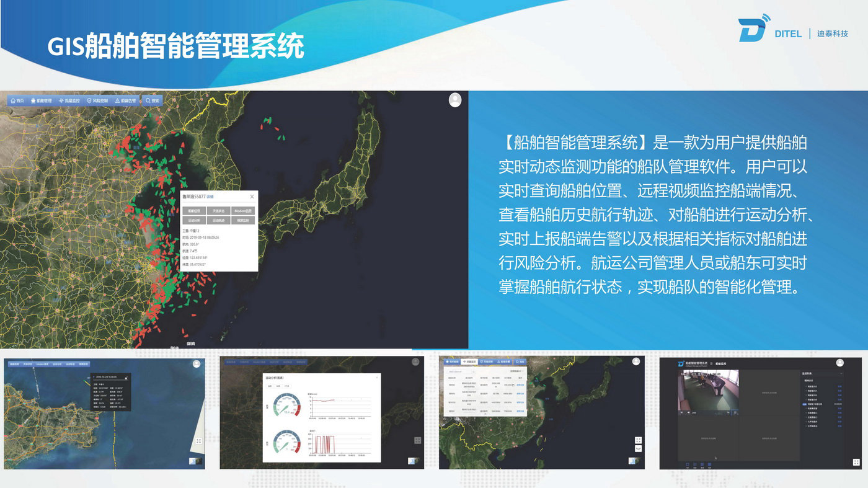Screen dimensions: 868x488
Task: Close the dark track info popup
Action: coord(126,376)
